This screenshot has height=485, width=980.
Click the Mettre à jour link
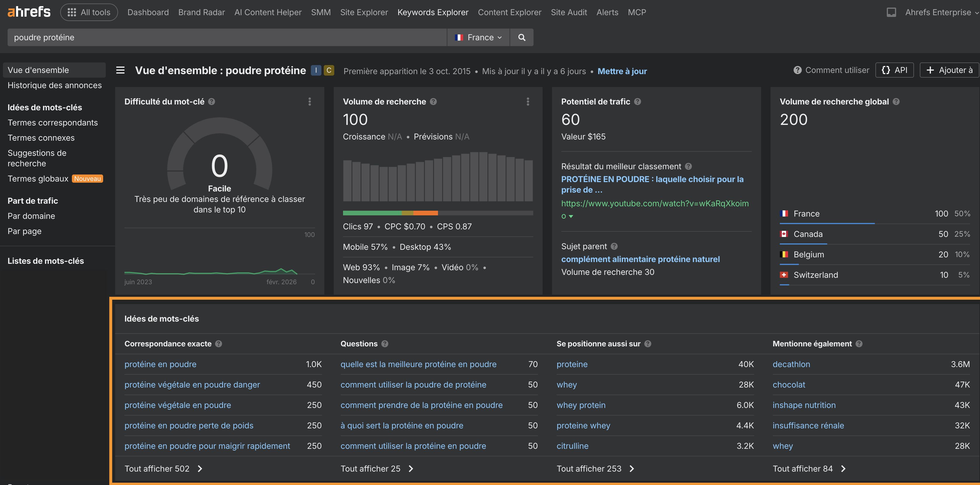click(622, 71)
